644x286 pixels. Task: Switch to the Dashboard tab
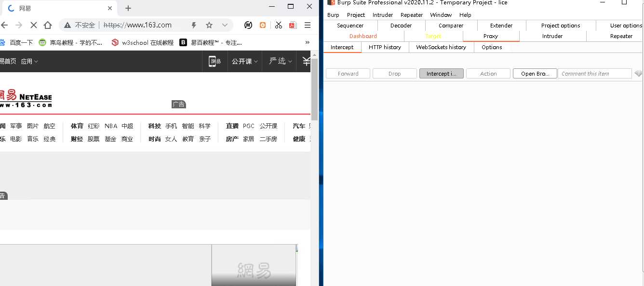[363, 36]
